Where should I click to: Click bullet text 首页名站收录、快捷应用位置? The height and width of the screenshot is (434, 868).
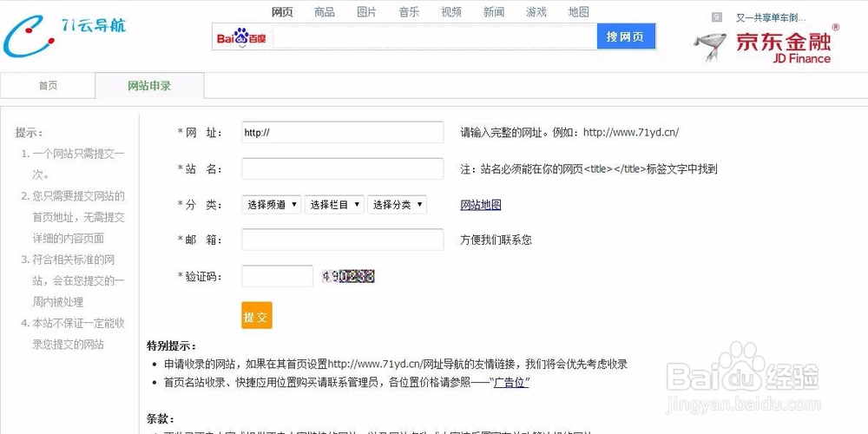coord(346,382)
